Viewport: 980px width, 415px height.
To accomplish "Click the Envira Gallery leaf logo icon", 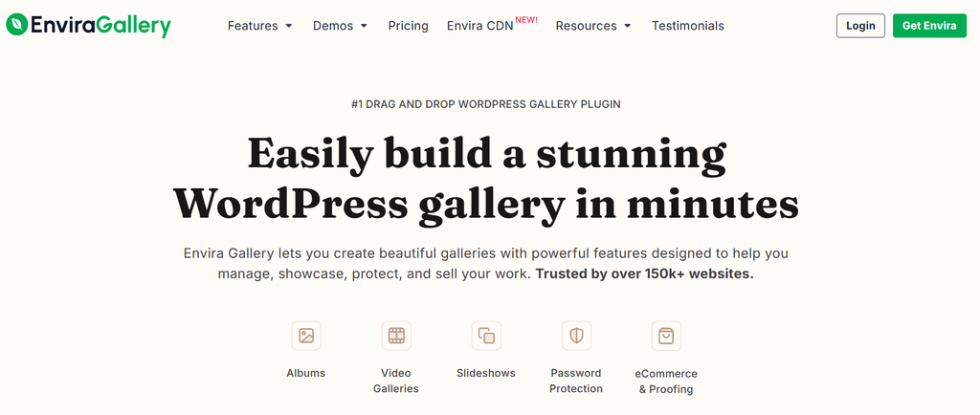I will 16,25.
